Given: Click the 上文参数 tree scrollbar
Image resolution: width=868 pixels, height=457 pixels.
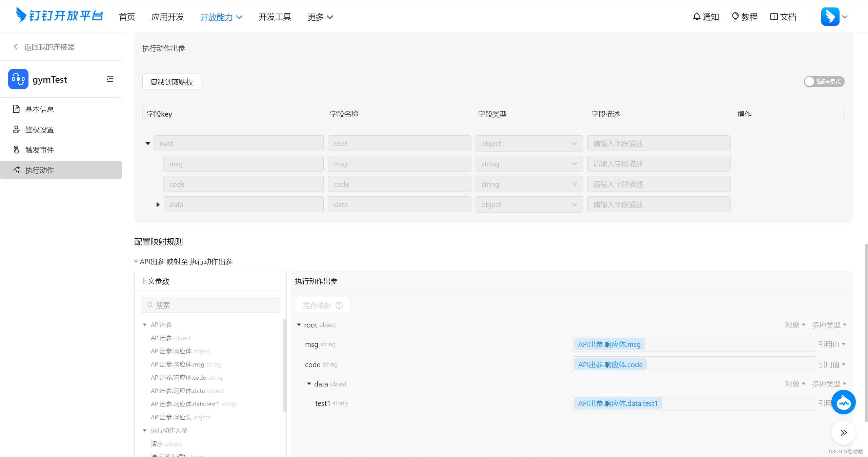Looking at the screenshot, I should pyautogui.click(x=285, y=365).
